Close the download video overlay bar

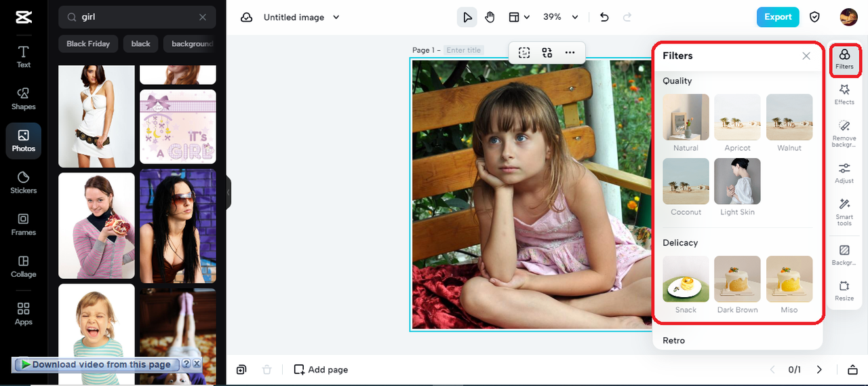coord(197,364)
